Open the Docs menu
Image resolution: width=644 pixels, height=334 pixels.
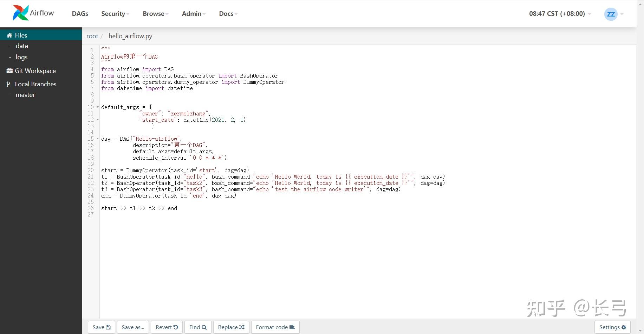[226, 13]
